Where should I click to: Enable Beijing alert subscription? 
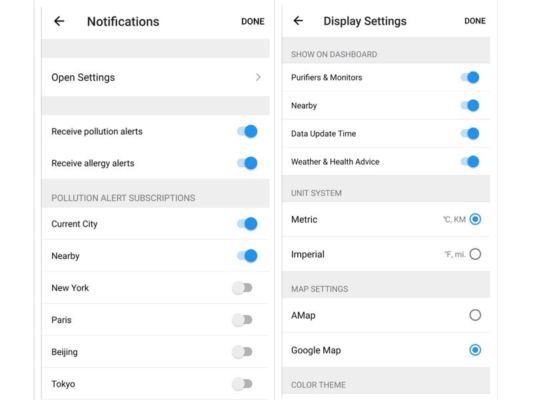pos(242,352)
